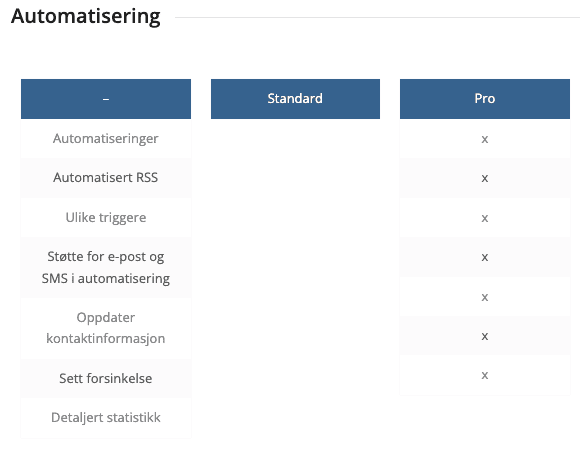586x470 pixels.
Task: Click the Pro x mark beside Automatiseringer
Action: (485, 139)
